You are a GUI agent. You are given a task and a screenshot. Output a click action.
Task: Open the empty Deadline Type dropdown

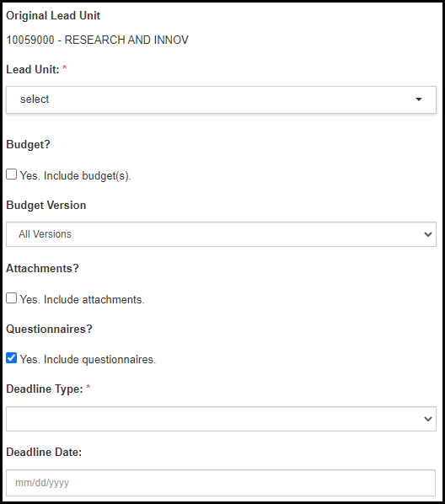[221, 419]
